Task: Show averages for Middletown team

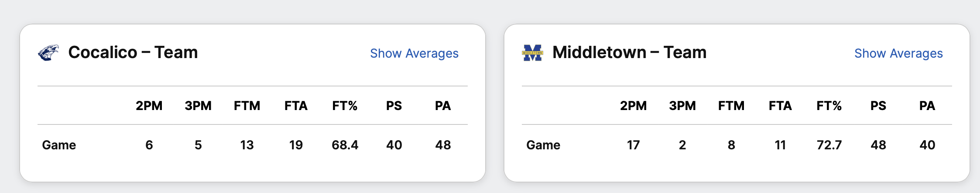Action: pos(898,53)
